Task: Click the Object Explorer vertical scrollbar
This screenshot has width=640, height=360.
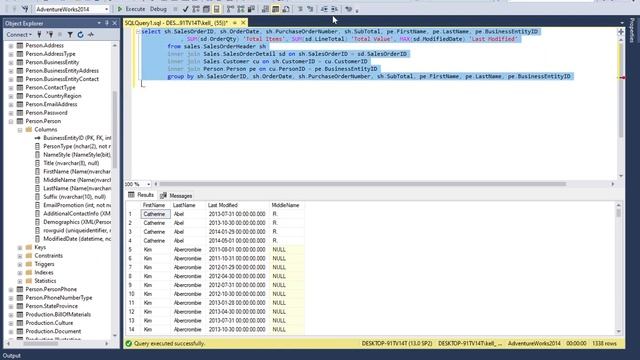Action: [x=115, y=130]
